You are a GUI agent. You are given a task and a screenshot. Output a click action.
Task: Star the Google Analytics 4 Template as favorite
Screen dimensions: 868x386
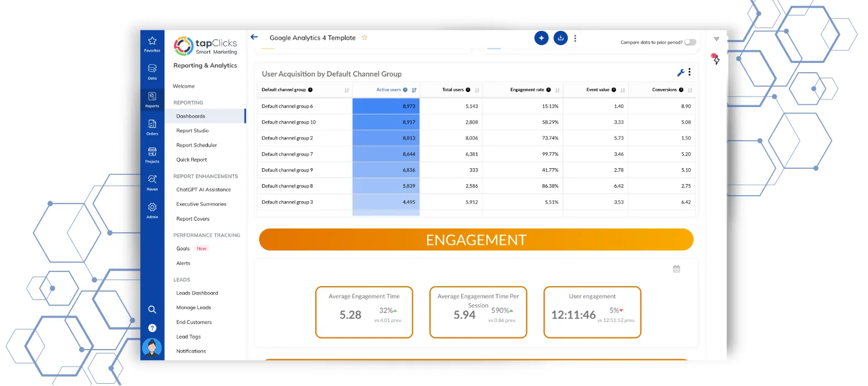click(x=364, y=38)
